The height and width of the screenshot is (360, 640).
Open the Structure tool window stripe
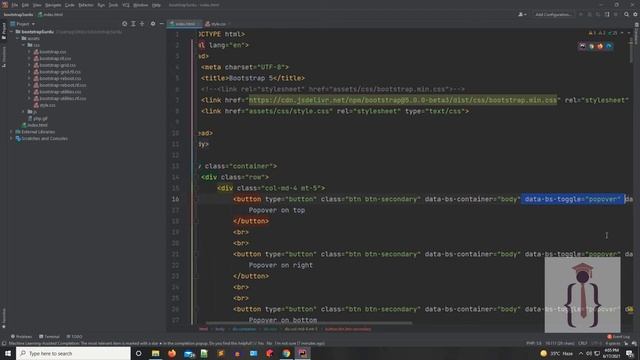click(4, 56)
